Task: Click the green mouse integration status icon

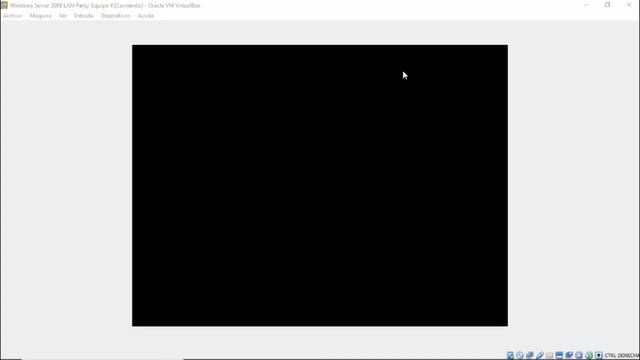Action: pos(589,356)
